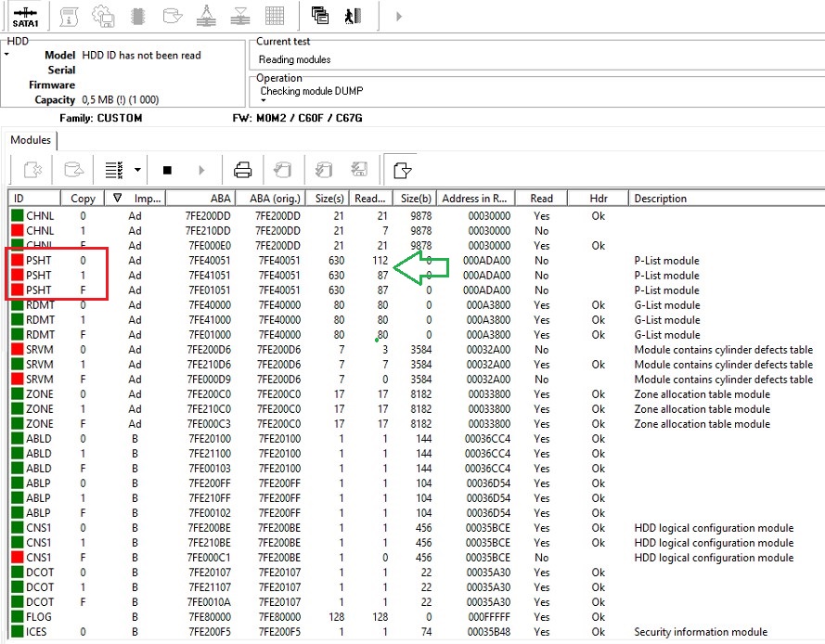The width and height of the screenshot is (825, 644).
Task: Click the grid table icon in top toolbar
Action: click(x=275, y=16)
